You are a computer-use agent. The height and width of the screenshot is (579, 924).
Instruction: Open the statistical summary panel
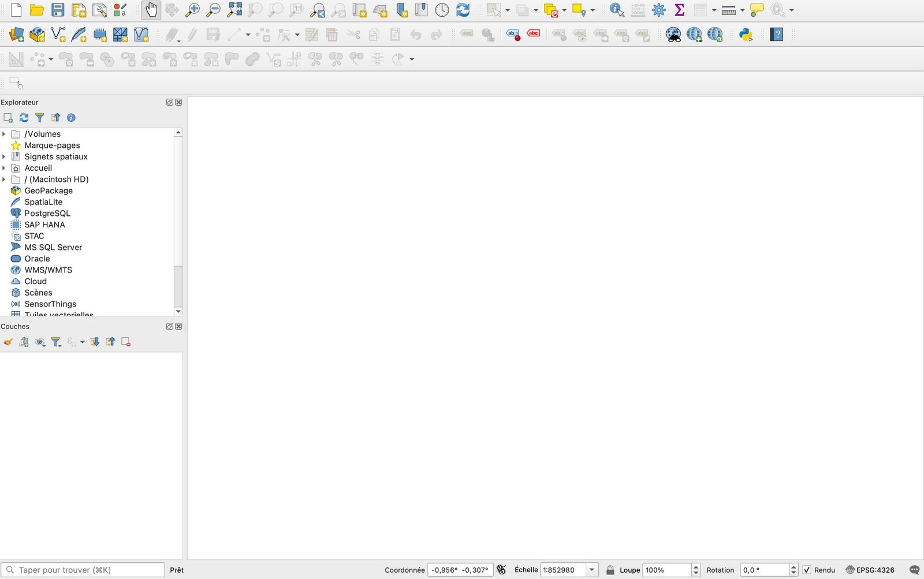tap(680, 10)
